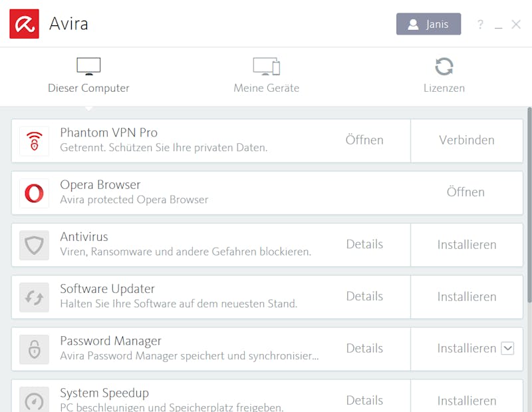Open Details for Password Manager

point(364,349)
